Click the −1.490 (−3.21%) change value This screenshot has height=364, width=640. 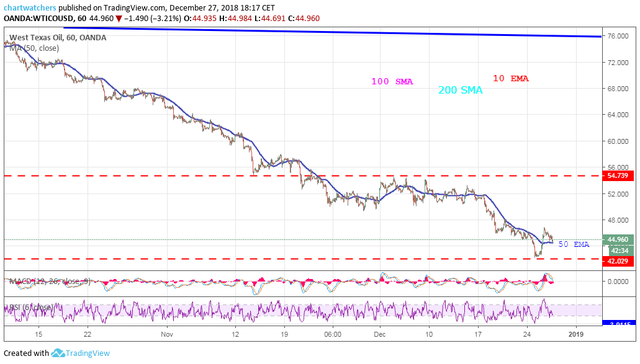(x=153, y=19)
